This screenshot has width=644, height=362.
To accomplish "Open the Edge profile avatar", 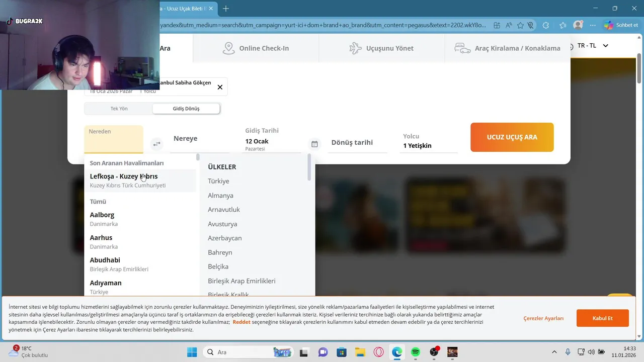I will coord(578,25).
